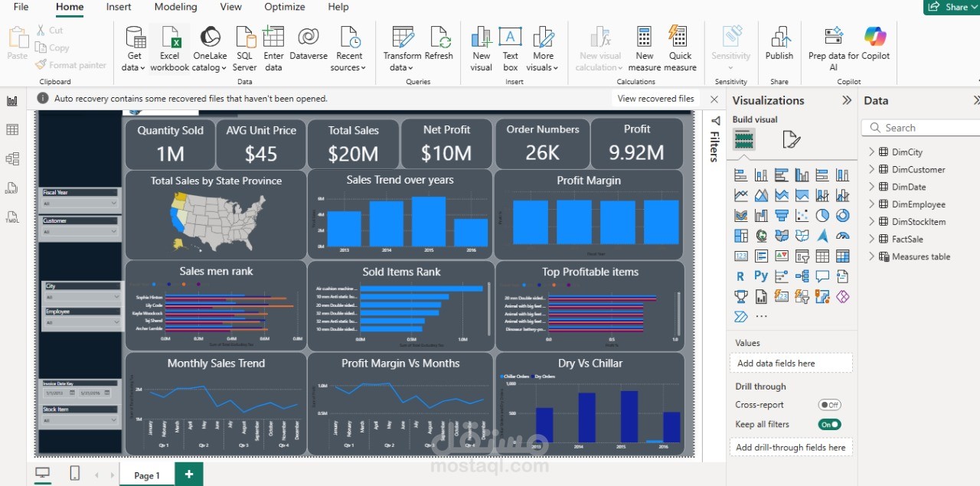Click View recovered files button
Image resolution: width=980 pixels, height=486 pixels.
point(655,99)
